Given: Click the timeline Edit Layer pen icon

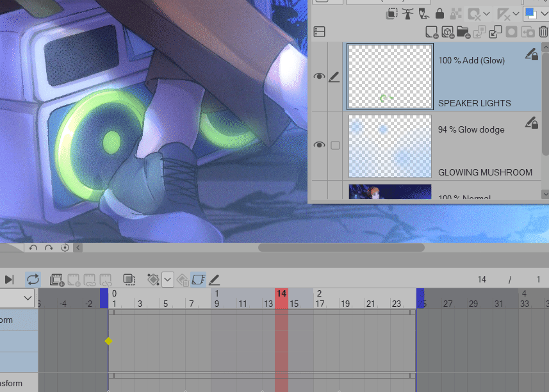Looking at the screenshot, I should click(214, 280).
